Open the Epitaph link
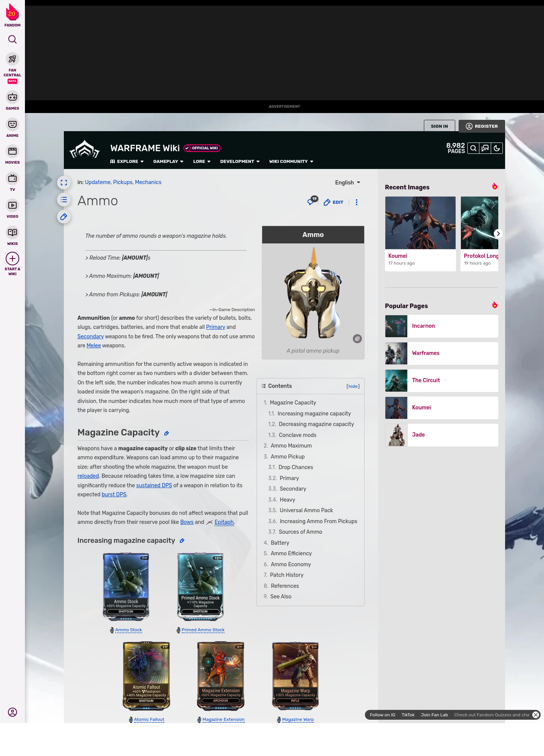This screenshot has height=756, width=544. pyautogui.click(x=224, y=522)
